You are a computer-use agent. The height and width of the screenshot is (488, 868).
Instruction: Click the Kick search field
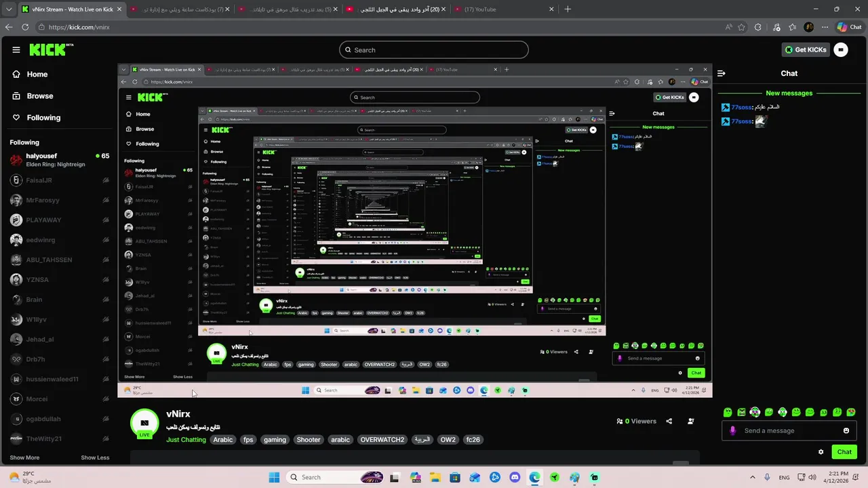point(434,49)
